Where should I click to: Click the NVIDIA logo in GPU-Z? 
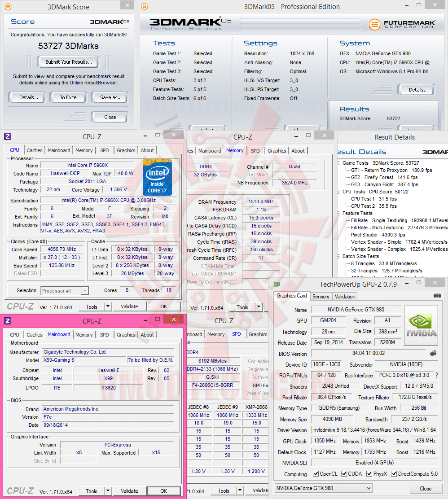[x=421, y=325]
